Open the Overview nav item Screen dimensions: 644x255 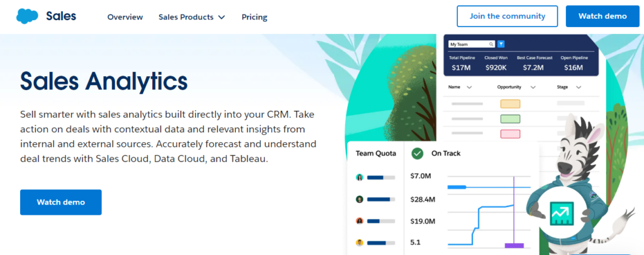(125, 17)
